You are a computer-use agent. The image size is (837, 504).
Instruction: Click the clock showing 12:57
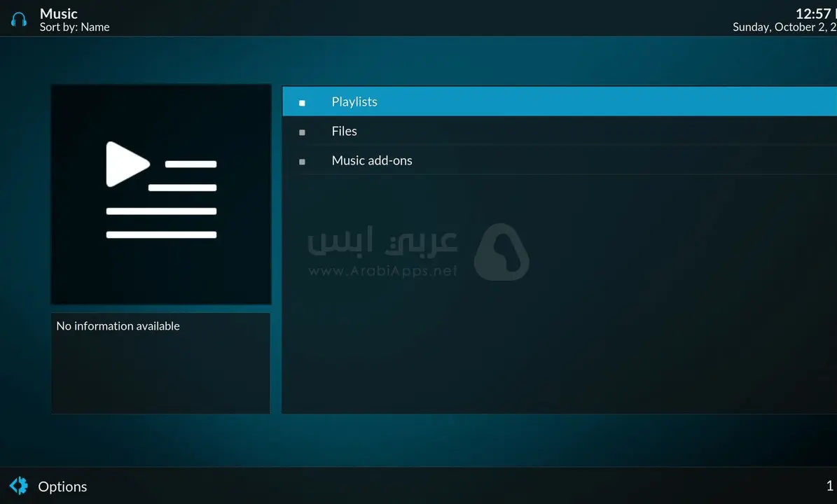point(813,13)
